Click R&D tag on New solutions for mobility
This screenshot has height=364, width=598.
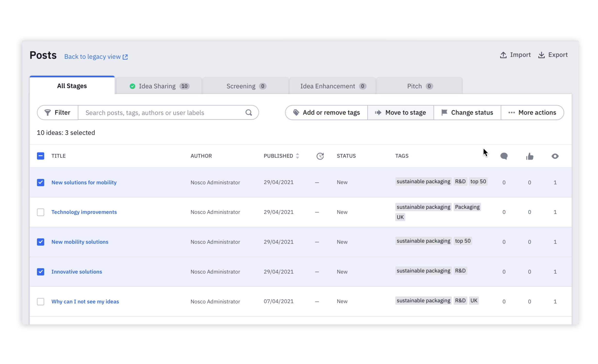[x=460, y=182]
